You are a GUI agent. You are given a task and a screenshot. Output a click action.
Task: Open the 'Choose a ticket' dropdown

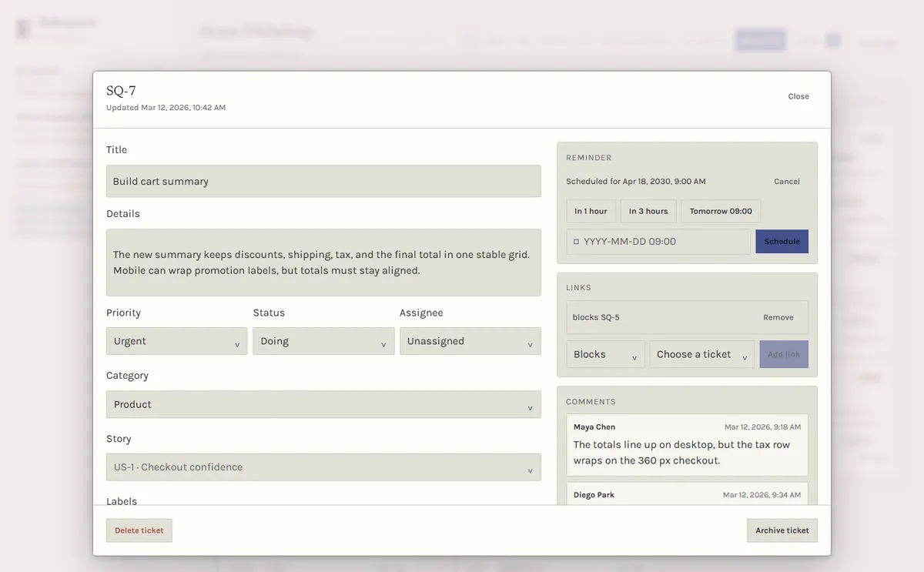(x=702, y=354)
